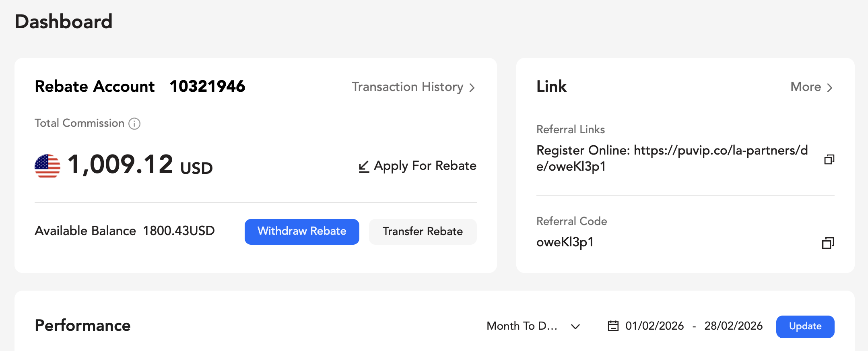Select the start date 01/02/2026 field

click(655, 326)
